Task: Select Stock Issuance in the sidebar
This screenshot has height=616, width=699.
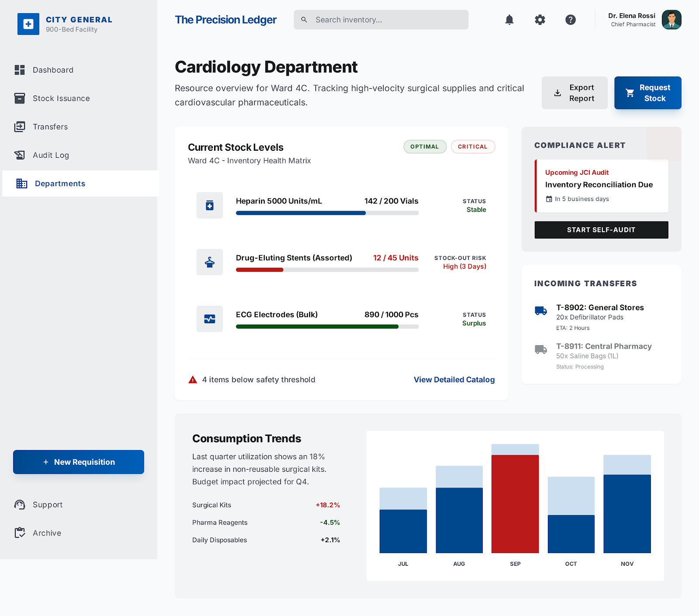Action: [61, 98]
